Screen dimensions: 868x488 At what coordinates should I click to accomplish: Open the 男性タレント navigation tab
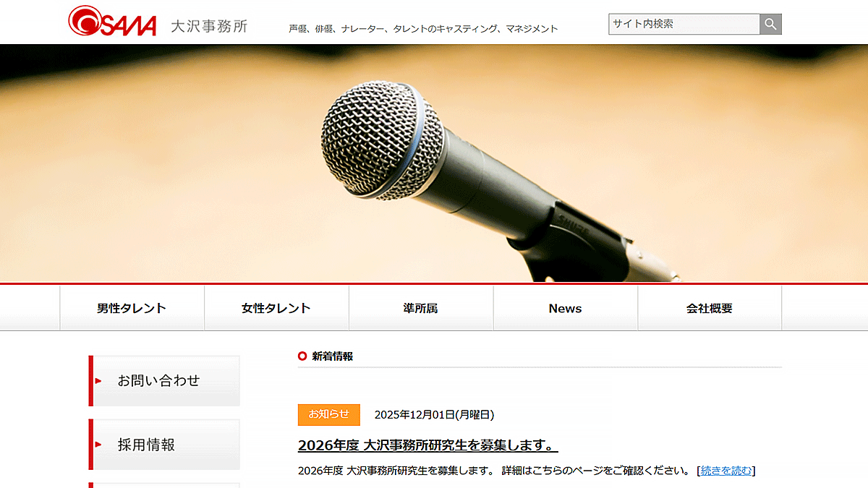click(x=132, y=308)
